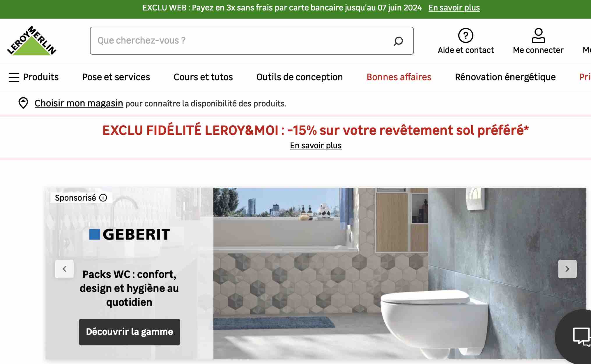This screenshot has height=364, width=591.
Task: Go to previous carousel slide
Action: coord(64,269)
